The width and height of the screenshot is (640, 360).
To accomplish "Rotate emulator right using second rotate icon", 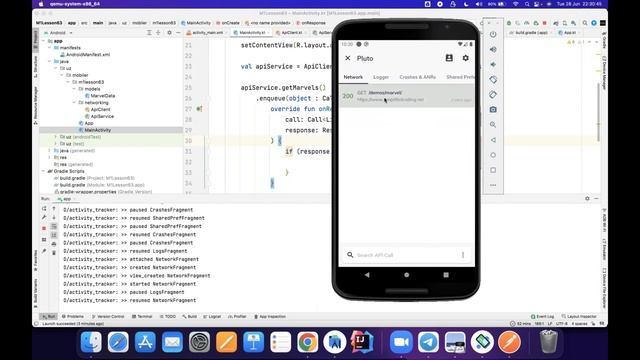I will [493, 95].
